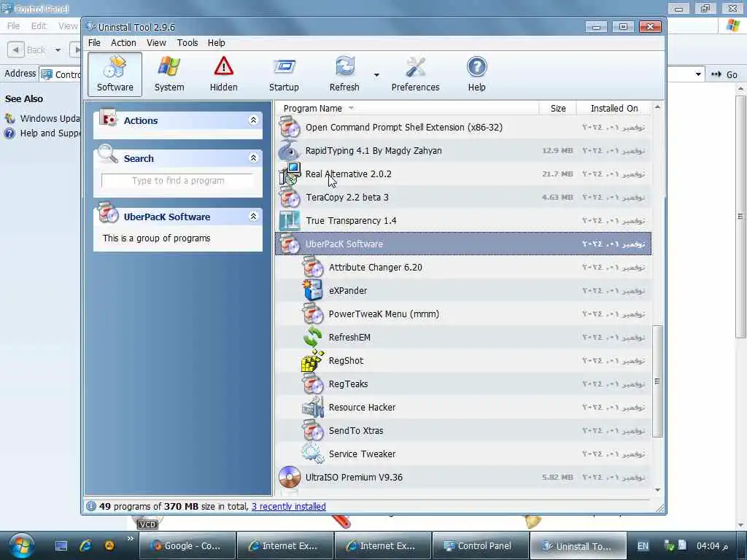Click the EN language indicator in taskbar
Screen dimensions: 747x560
(x=643, y=546)
